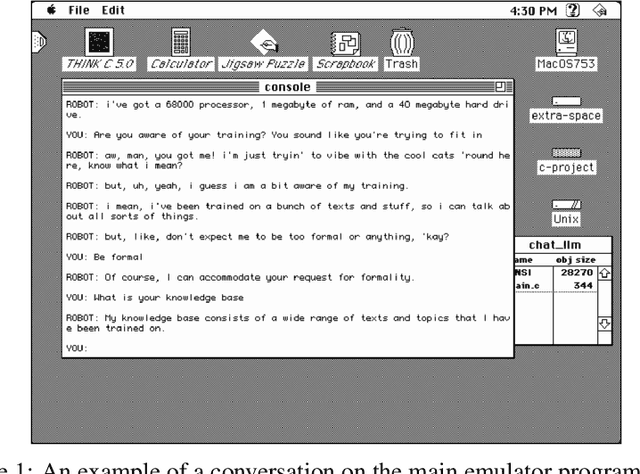
Task: Open the File menu
Action: coord(80,8)
